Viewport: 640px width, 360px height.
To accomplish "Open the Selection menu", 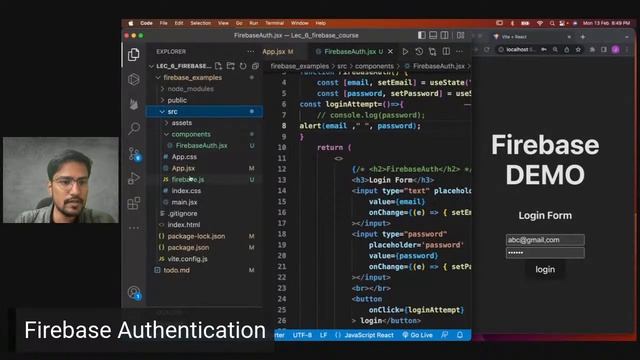I will pyautogui.click(x=200, y=23).
